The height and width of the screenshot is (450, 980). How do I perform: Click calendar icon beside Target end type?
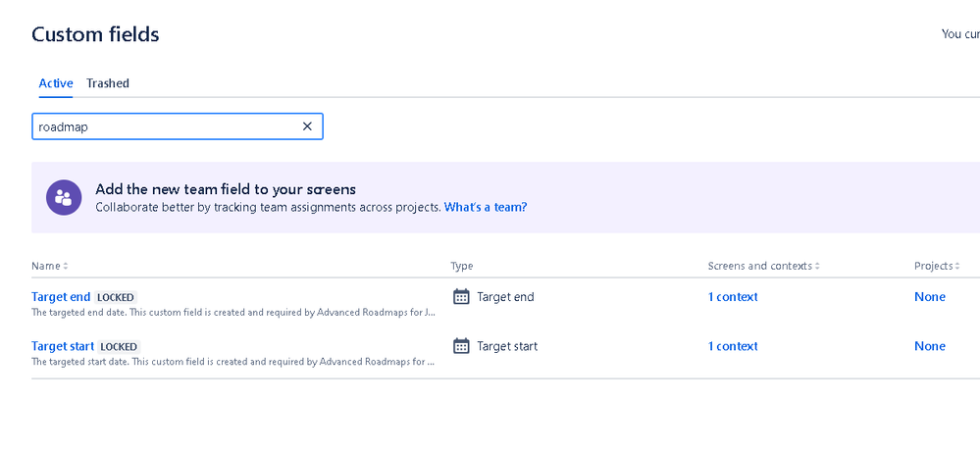click(x=461, y=297)
